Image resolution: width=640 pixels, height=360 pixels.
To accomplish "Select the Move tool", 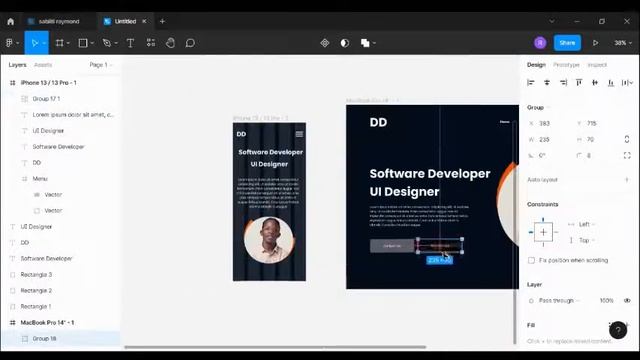I will [34, 43].
